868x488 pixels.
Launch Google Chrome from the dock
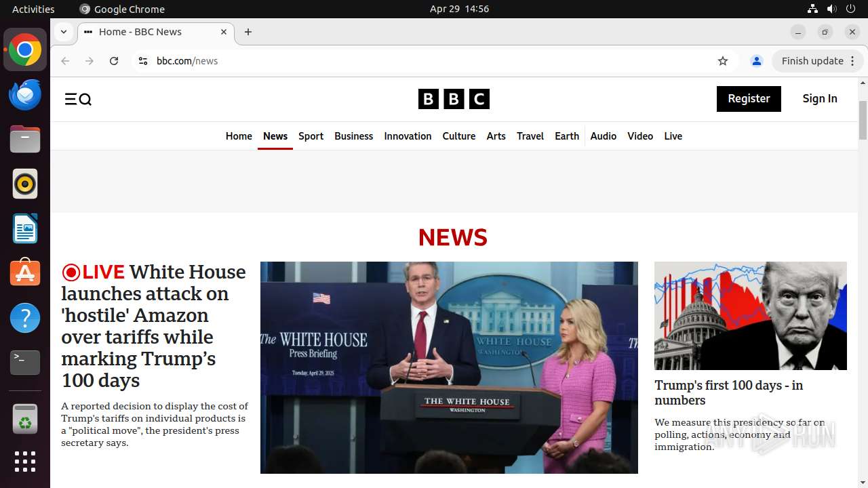(25, 50)
